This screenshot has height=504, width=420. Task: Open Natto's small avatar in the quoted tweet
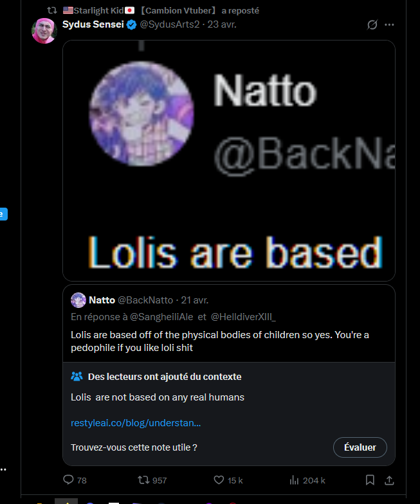(78, 300)
